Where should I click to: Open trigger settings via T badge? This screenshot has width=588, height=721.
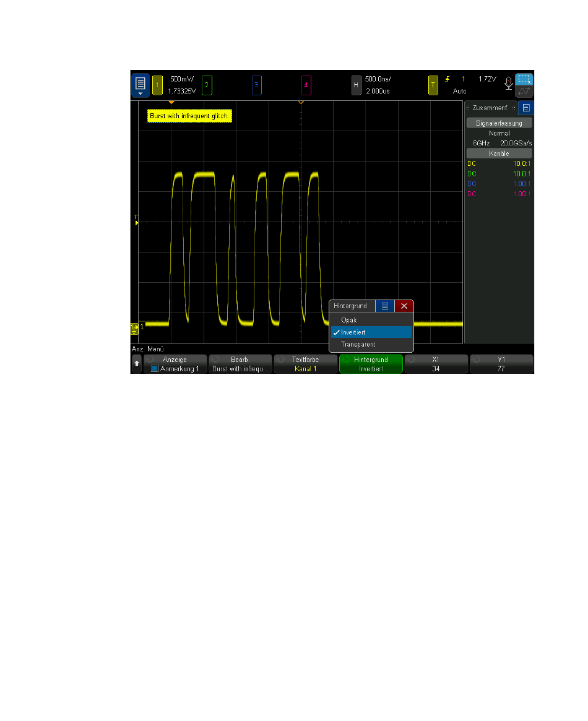433,85
